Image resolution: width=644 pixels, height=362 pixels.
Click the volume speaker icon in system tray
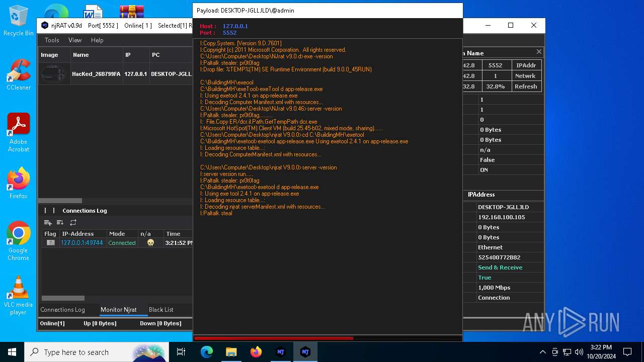pos(579,352)
